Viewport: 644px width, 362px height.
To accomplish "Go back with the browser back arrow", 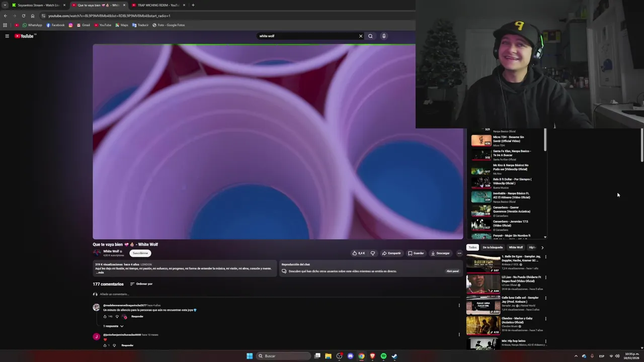I will (x=6, y=16).
